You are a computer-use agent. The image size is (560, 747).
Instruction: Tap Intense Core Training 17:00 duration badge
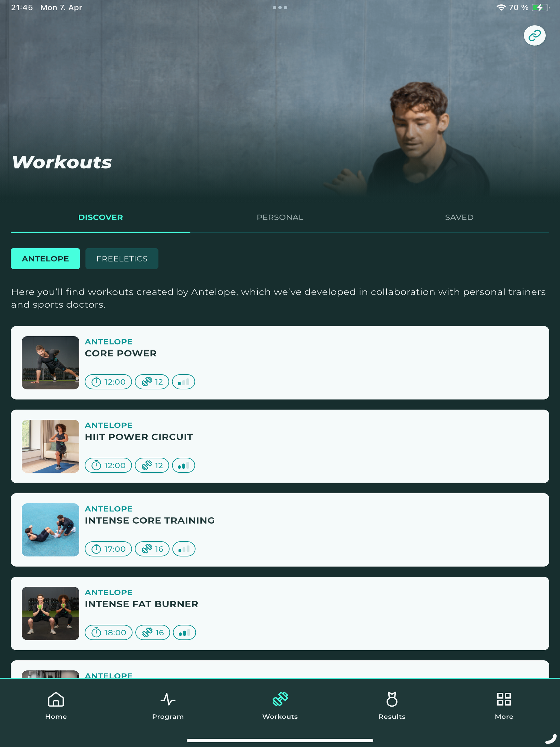pos(108,549)
